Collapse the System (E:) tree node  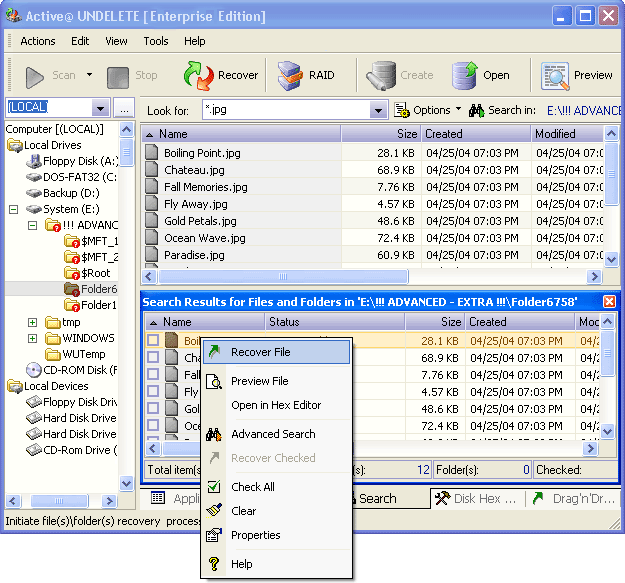(x=14, y=209)
